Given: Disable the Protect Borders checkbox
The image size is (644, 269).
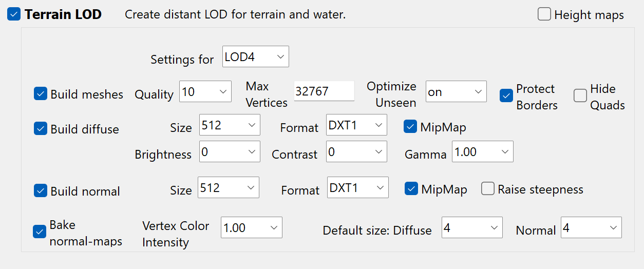Looking at the screenshot, I should pyautogui.click(x=506, y=95).
